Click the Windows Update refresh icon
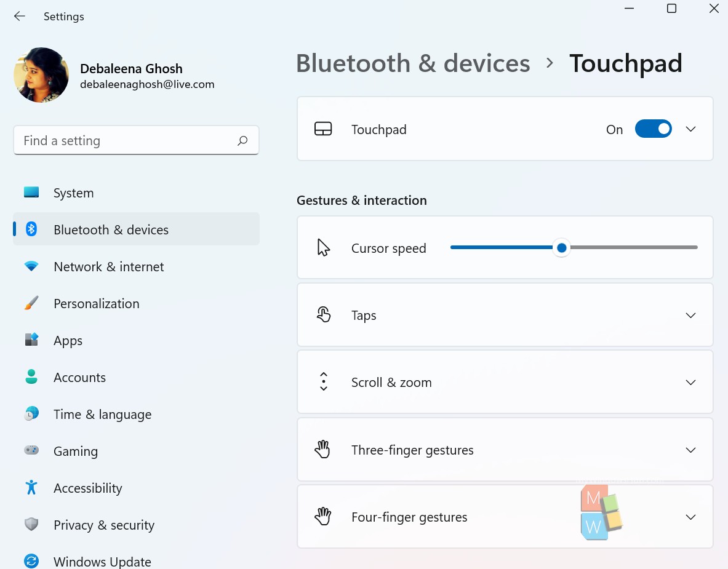The width and height of the screenshot is (728, 569). click(31, 561)
